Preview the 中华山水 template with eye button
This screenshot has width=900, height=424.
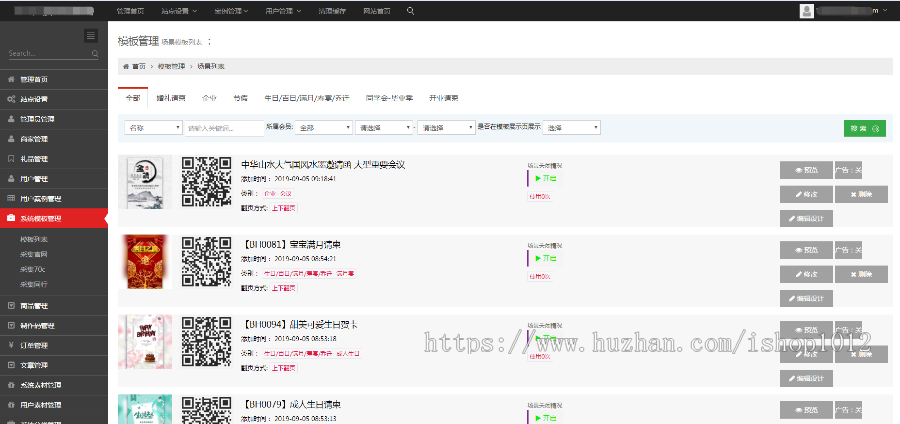coord(806,170)
